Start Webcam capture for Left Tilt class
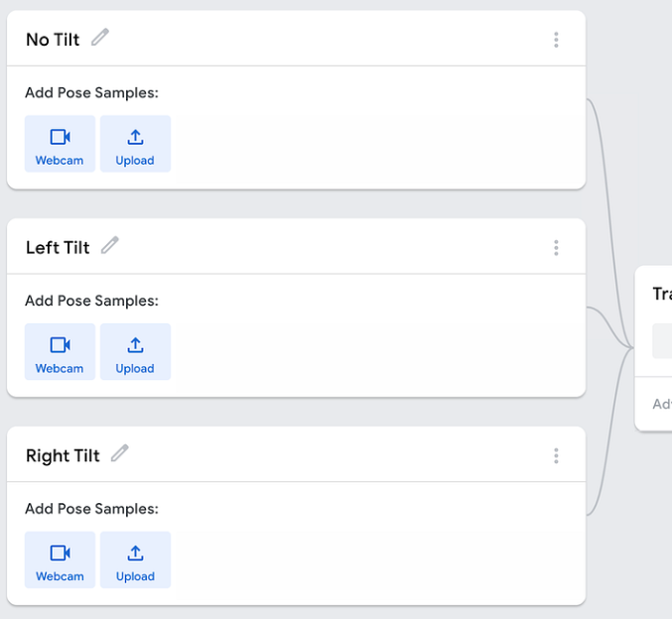Image resolution: width=672 pixels, height=619 pixels. (x=60, y=352)
